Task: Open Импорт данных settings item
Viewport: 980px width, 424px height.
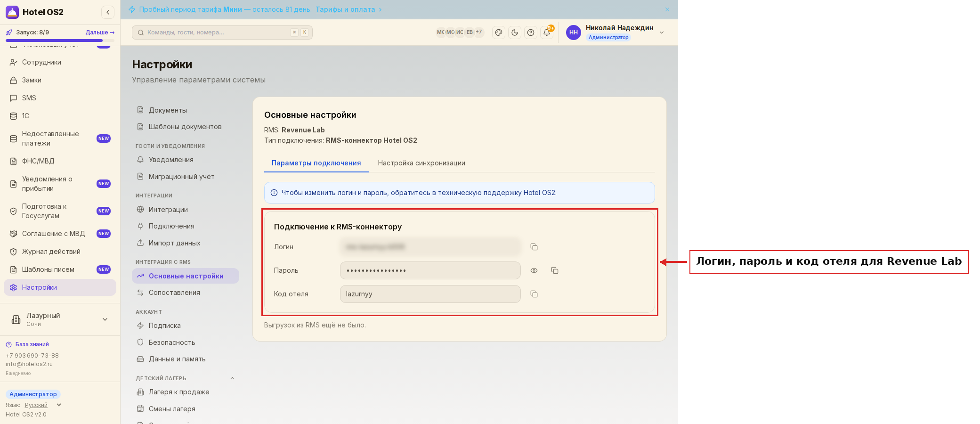Action: pyautogui.click(x=186, y=243)
